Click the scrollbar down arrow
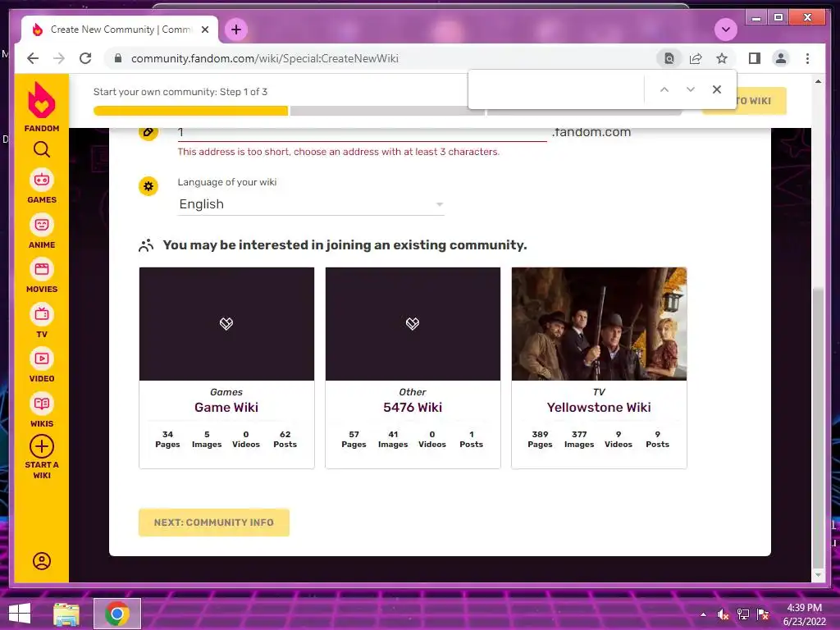Viewport: 840px width, 630px height. tap(818, 575)
